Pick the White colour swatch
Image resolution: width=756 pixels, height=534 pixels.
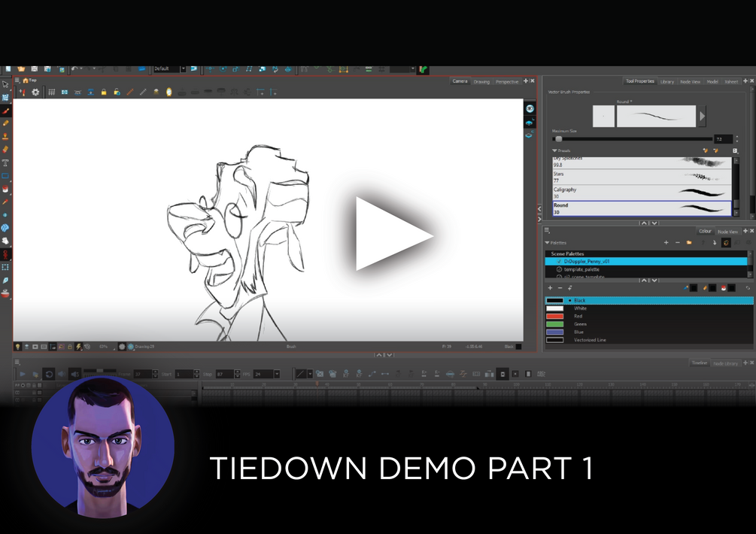coord(554,308)
